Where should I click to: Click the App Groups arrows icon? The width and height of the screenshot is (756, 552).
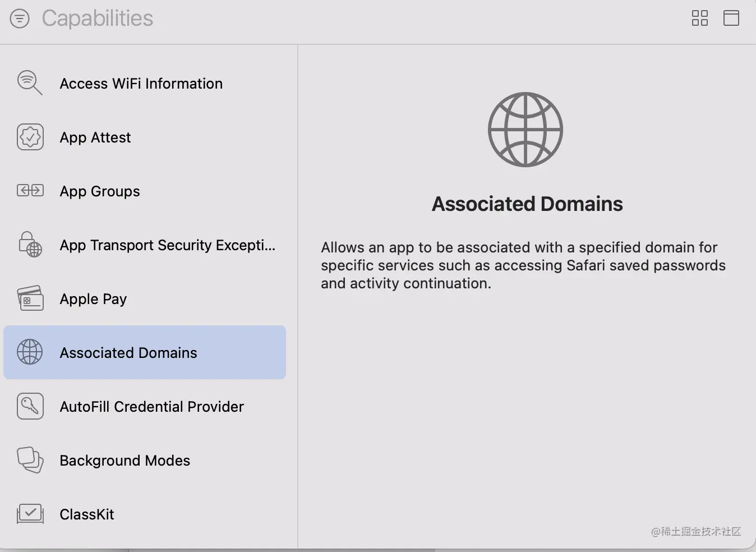click(30, 191)
